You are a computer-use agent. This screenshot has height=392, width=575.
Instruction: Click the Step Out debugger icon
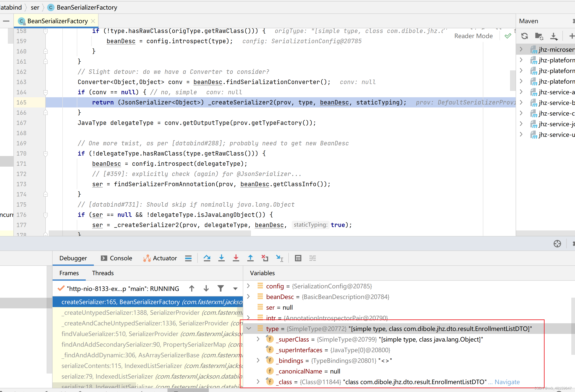point(250,258)
